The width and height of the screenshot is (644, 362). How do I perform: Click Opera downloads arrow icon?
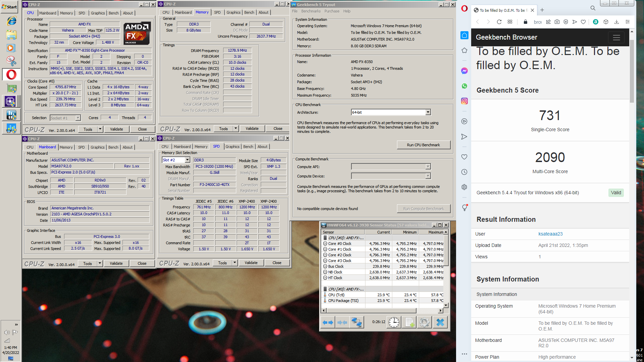point(616,22)
